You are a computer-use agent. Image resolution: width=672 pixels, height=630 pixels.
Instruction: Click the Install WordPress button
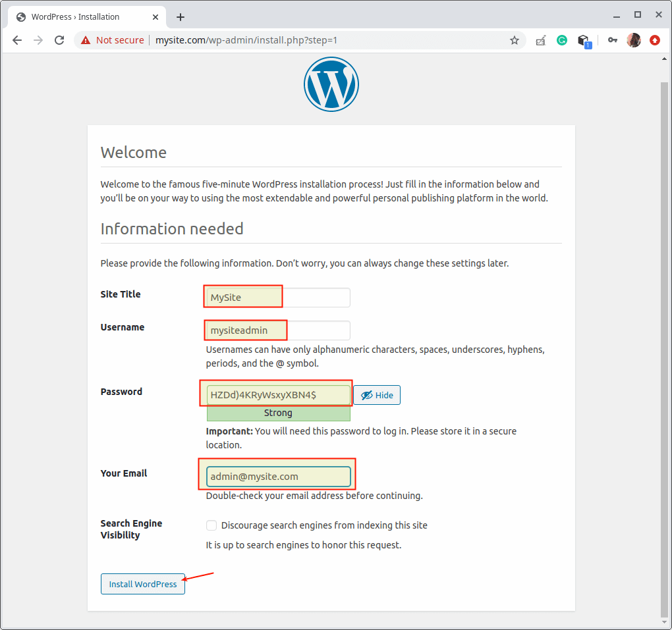143,584
